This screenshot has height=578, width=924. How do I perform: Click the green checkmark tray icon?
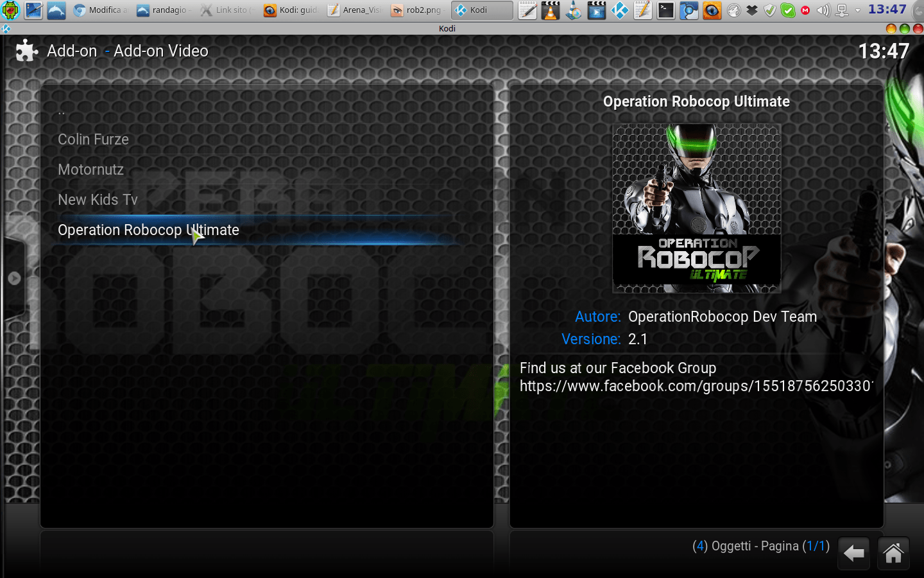click(x=788, y=10)
